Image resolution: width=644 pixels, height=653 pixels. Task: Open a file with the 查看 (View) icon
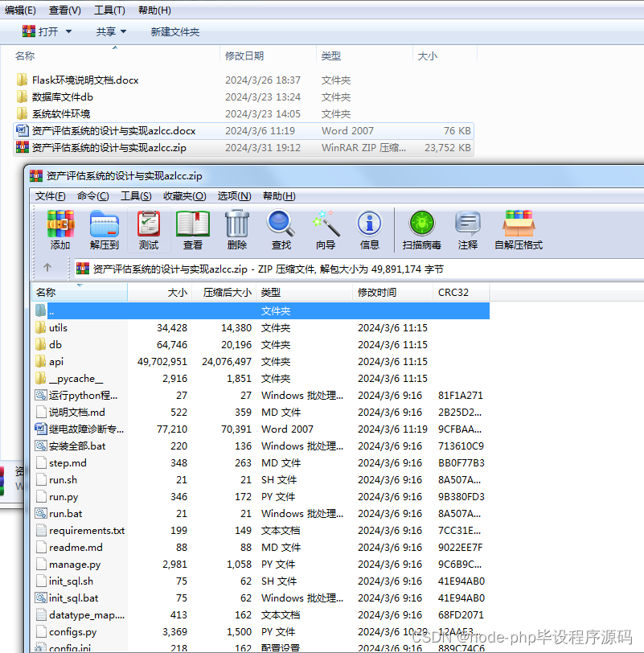(x=192, y=230)
